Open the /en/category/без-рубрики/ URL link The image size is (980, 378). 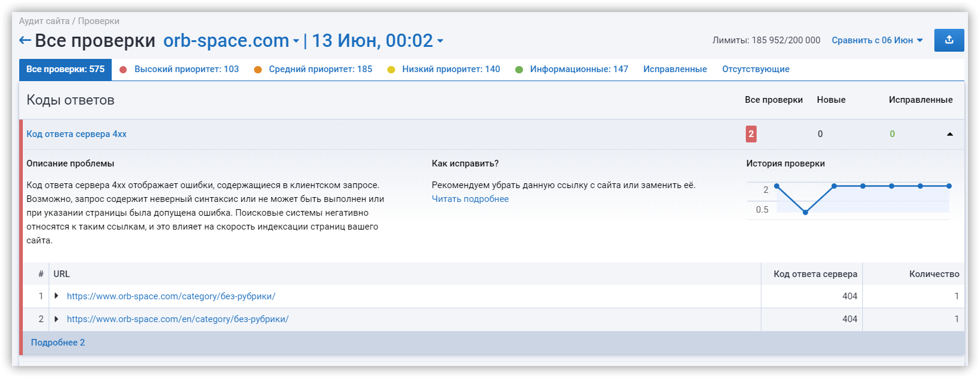177,319
